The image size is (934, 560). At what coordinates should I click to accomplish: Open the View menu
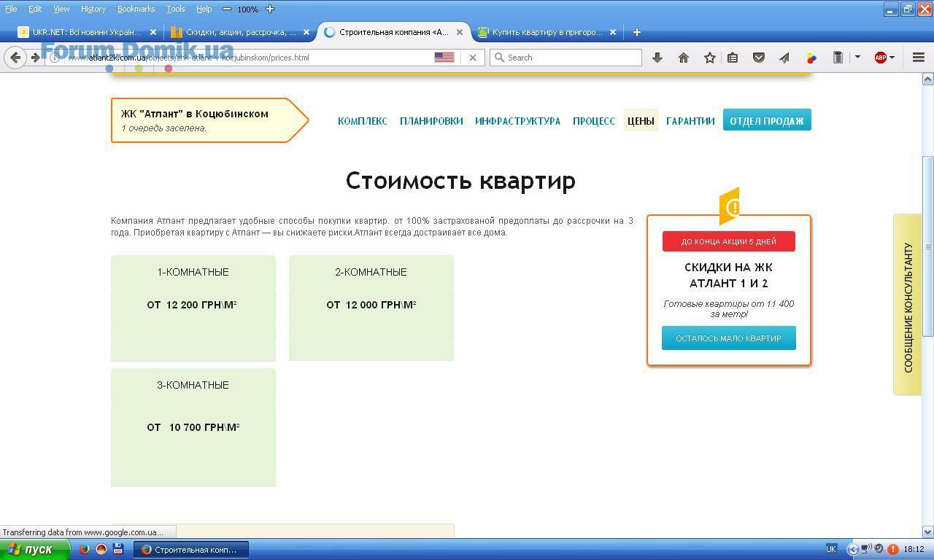[x=61, y=9]
